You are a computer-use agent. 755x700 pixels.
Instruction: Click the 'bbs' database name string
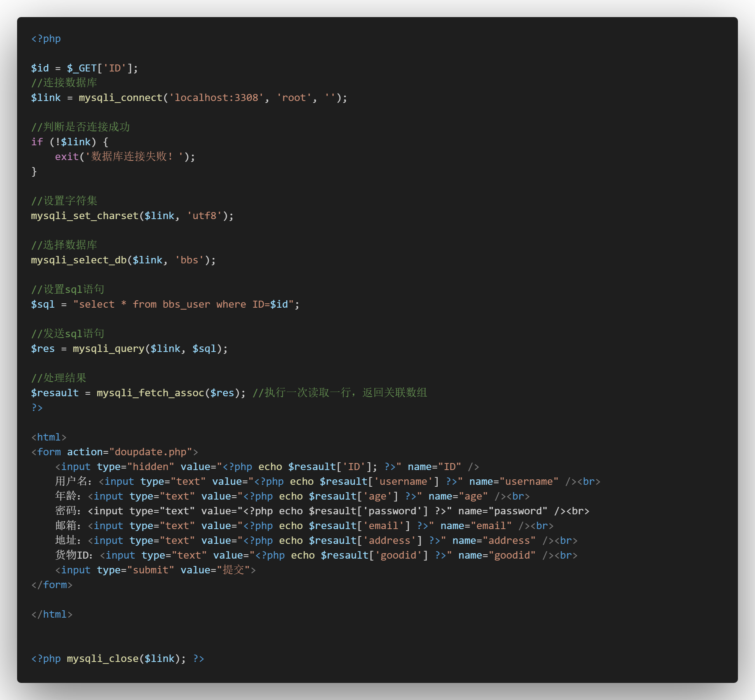(189, 259)
